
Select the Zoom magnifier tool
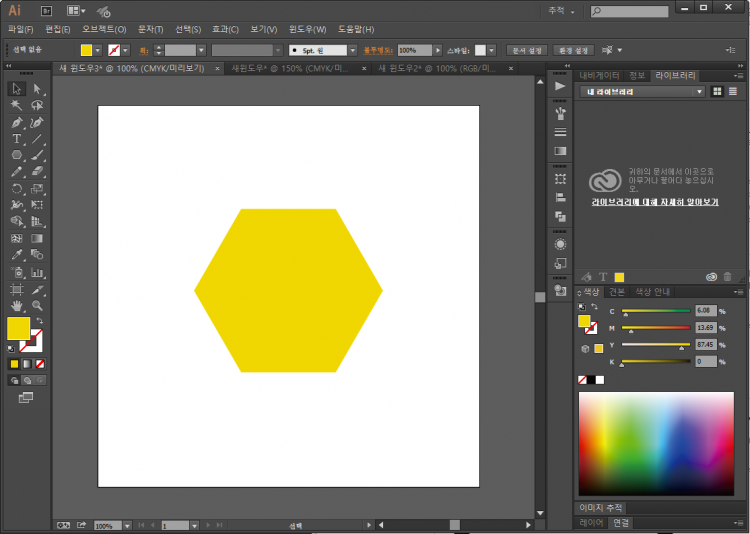(37, 305)
